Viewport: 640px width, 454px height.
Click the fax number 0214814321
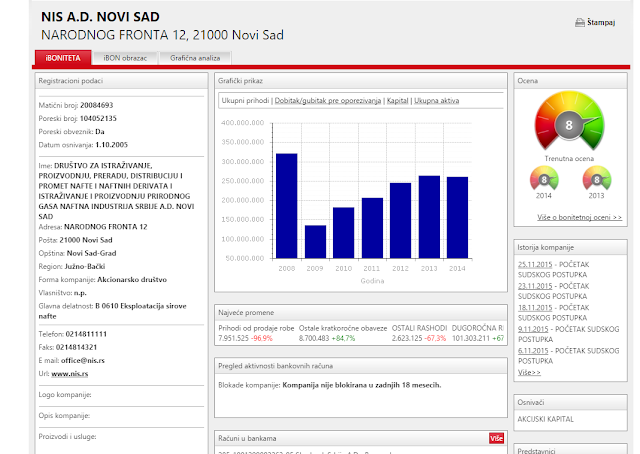76,347
